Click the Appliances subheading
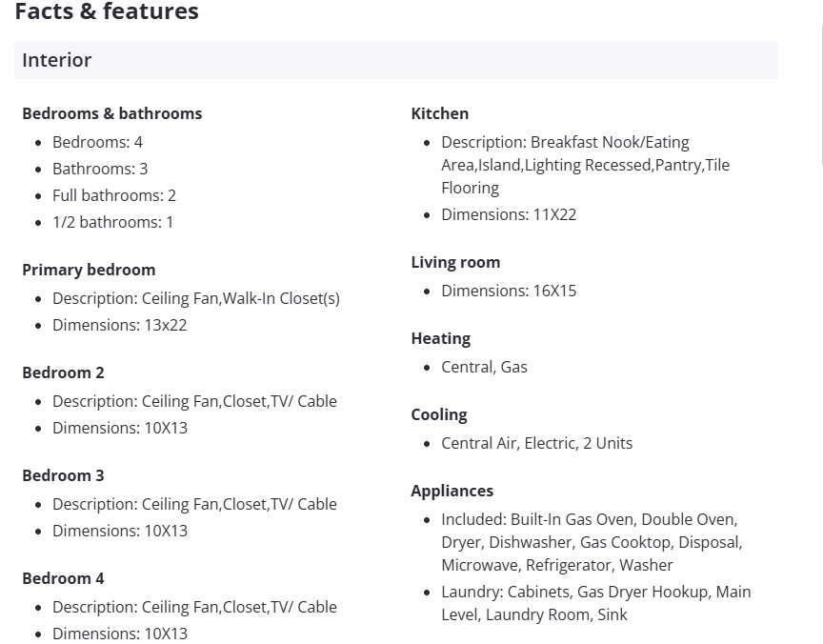The height and width of the screenshot is (644, 823). [x=452, y=491]
